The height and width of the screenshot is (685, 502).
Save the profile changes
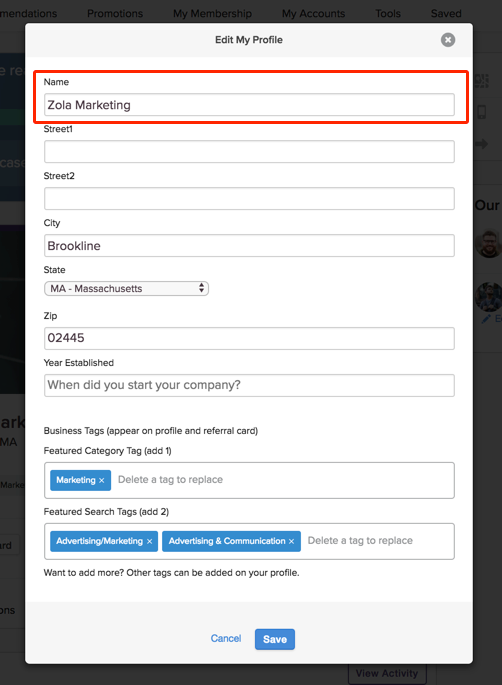click(x=275, y=639)
